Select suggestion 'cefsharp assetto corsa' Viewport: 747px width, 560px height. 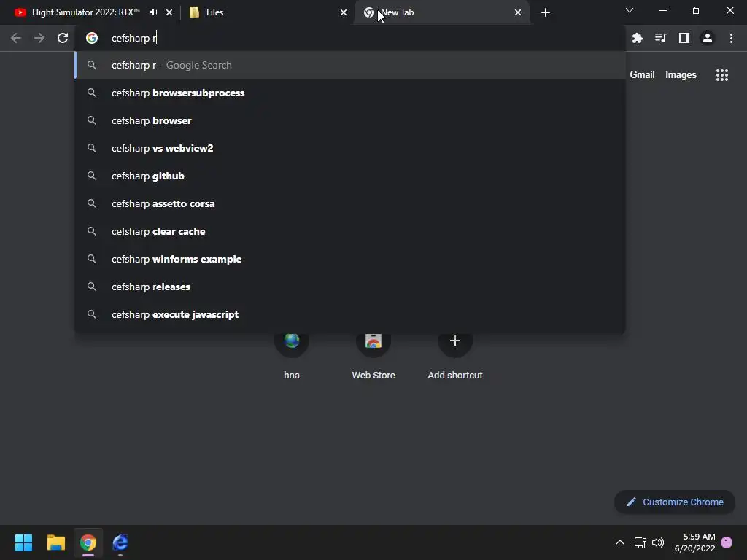[350, 203]
